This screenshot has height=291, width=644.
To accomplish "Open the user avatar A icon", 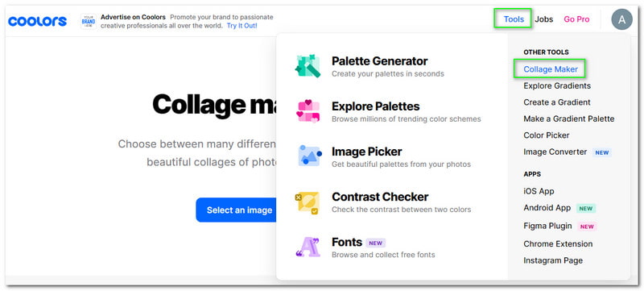I will [x=621, y=19].
